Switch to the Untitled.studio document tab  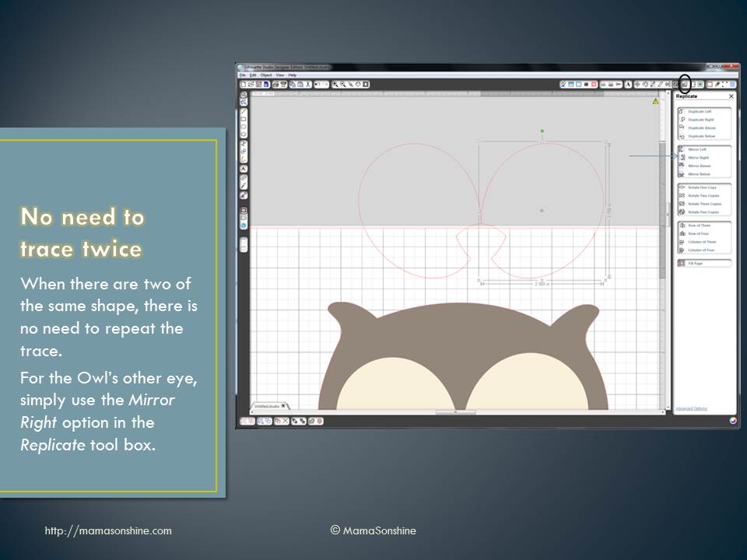click(269, 406)
